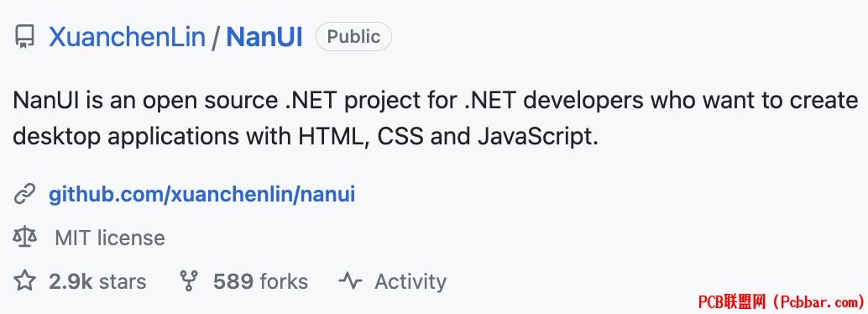Image resolution: width=868 pixels, height=314 pixels.
Task: Click the Public visibility badge
Action: [353, 37]
